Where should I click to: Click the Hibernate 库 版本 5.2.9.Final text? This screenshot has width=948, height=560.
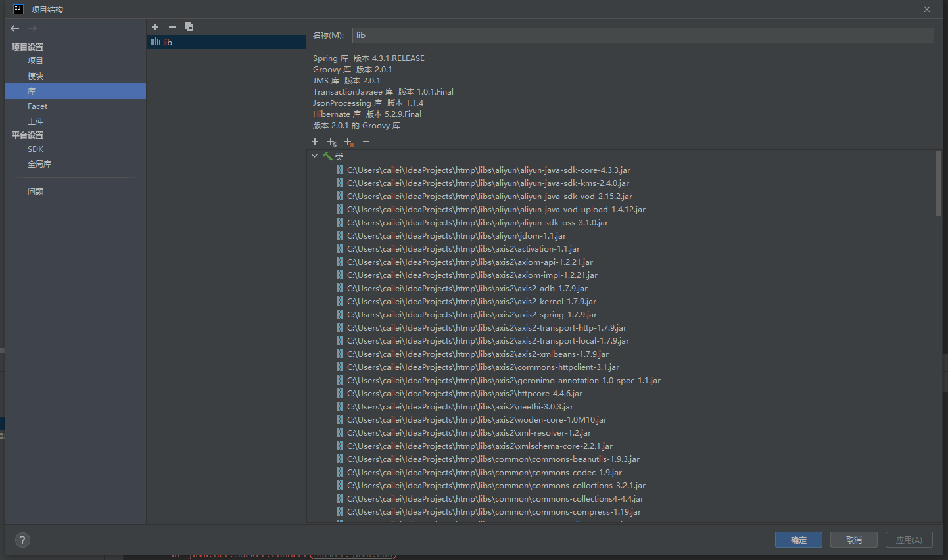(x=367, y=114)
